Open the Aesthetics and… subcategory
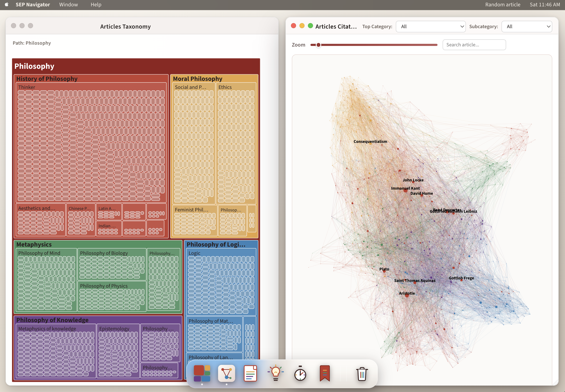 click(37, 208)
